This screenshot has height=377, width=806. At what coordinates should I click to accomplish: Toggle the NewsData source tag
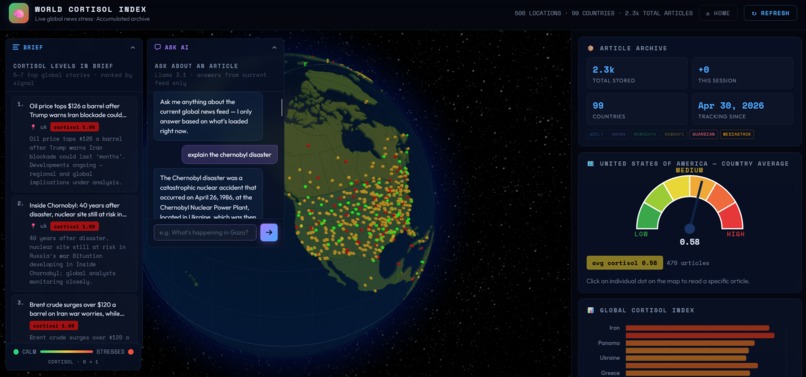click(645, 134)
